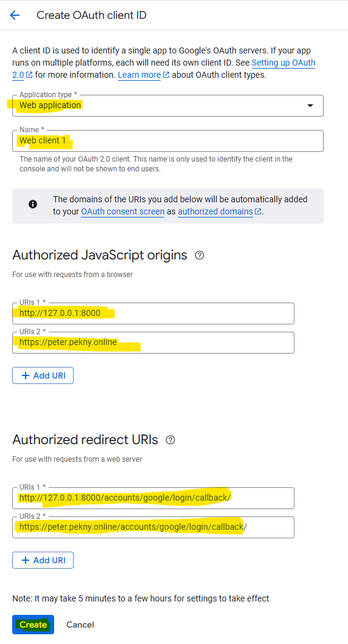Click external-link icon after authorized domains
Image resolution: width=348 pixels, height=644 pixels.
click(x=258, y=211)
